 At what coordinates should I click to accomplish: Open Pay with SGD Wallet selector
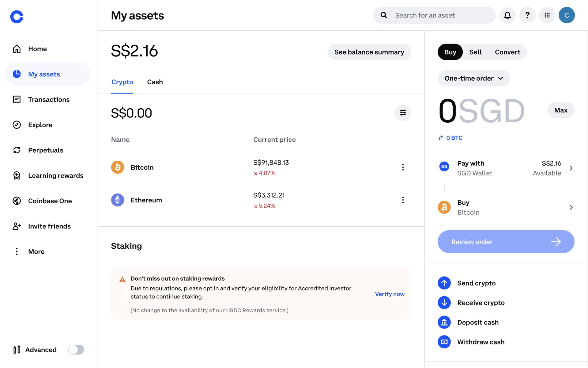[506, 168]
